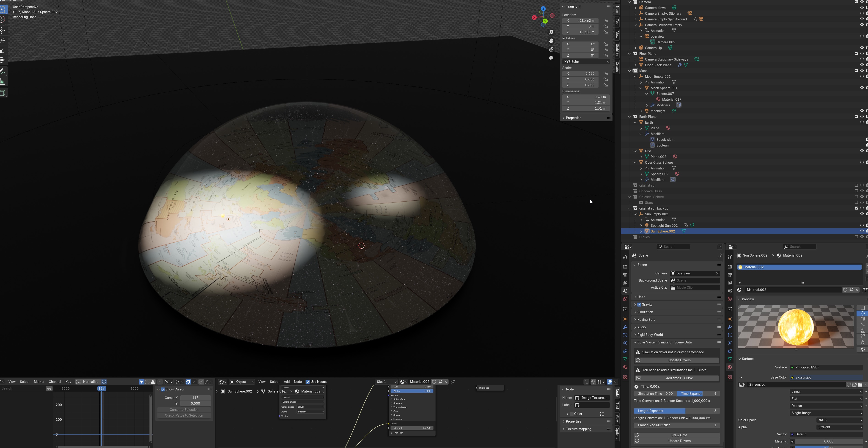Open the Node menu in shader editor
This screenshot has height=448, width=868.
tap(297, 382)
